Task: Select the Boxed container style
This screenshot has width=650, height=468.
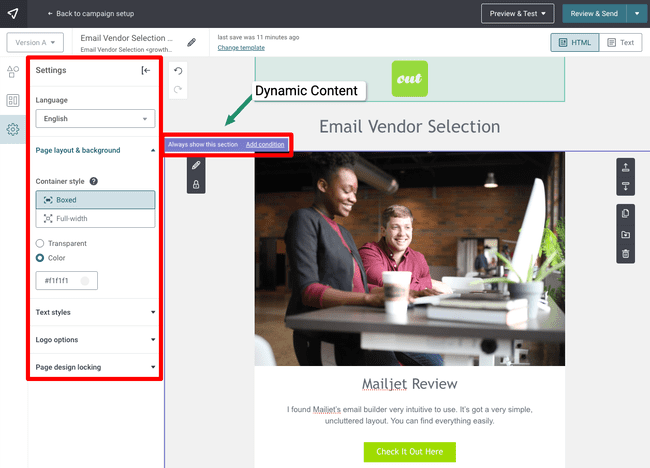Action: (x=95, y=200)
